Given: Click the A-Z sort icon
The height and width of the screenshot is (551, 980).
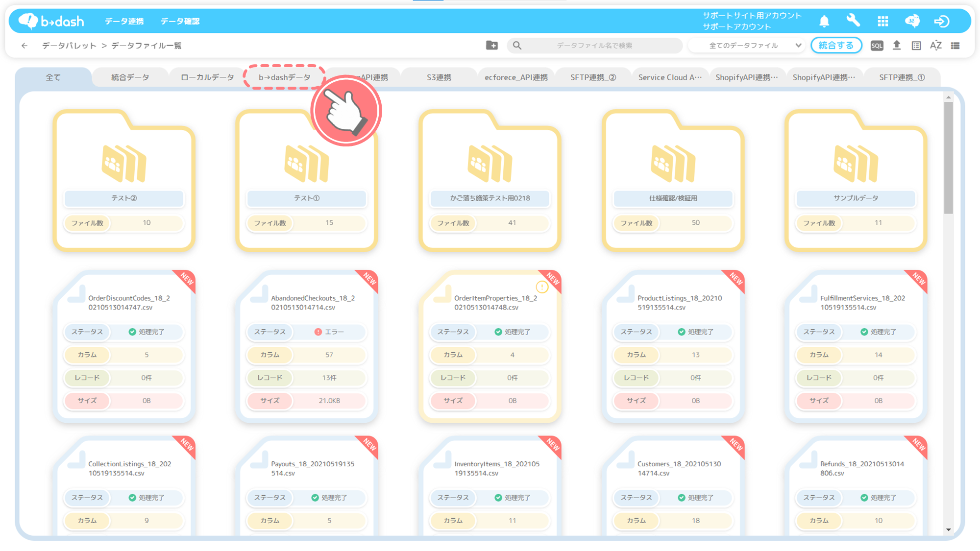Looking at the screenshot, I should point(935,46).
